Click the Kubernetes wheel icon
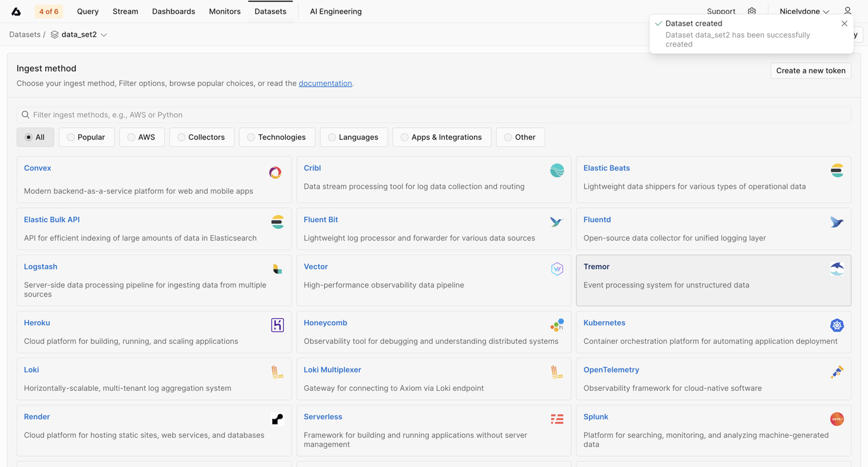Image resolution: width=868 pixels, height=467 pixels. (837, 325)
